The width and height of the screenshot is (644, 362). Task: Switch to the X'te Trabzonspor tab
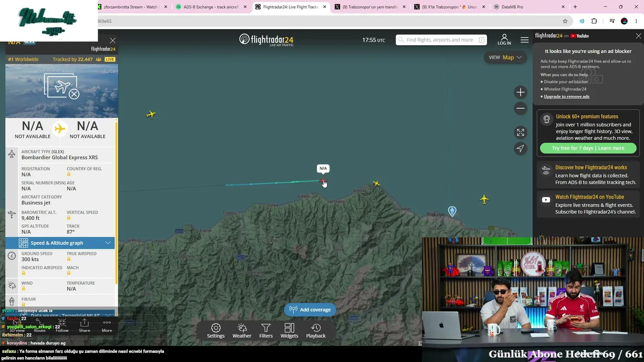[x=450, y=7]
